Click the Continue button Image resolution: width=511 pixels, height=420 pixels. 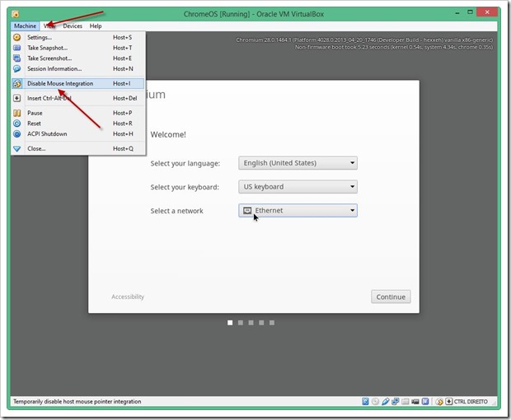(391, 297)
